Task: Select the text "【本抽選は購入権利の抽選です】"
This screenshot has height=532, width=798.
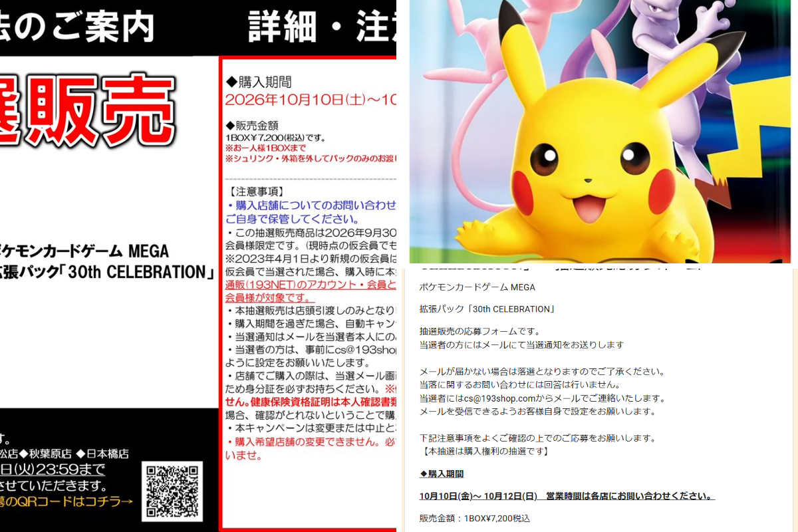Action: [x=485, y=452]
